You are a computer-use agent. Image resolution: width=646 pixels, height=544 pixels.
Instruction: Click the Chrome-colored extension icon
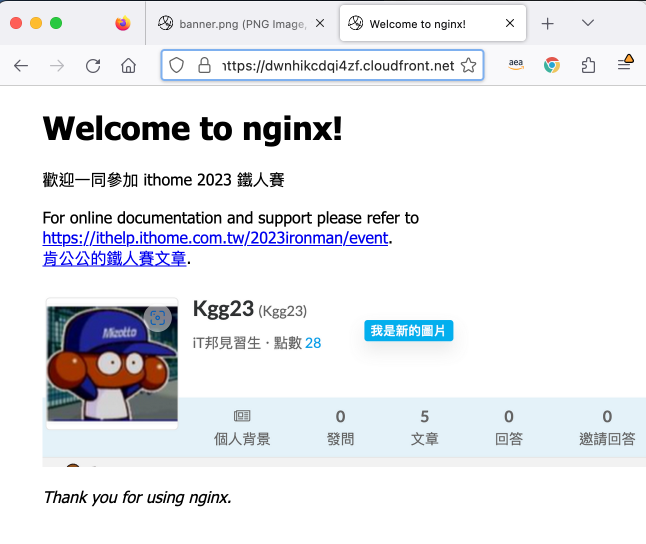tap(552, 65)
